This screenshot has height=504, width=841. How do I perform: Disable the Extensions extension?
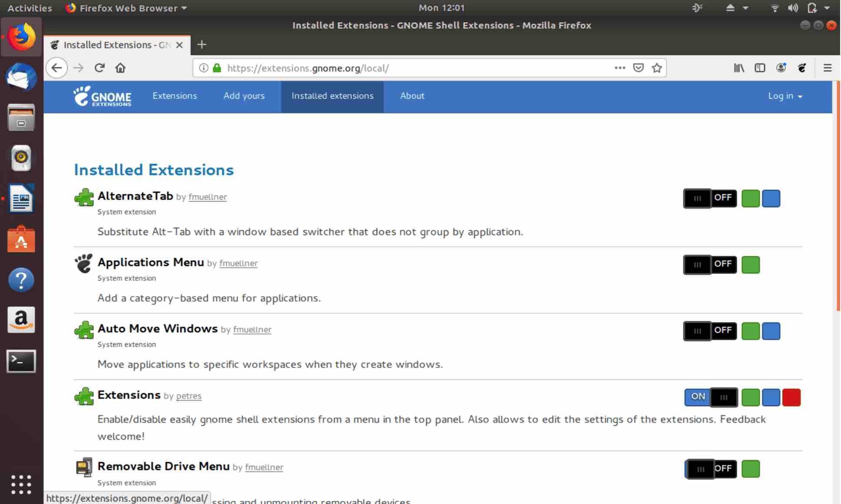(x=711, y=397)
